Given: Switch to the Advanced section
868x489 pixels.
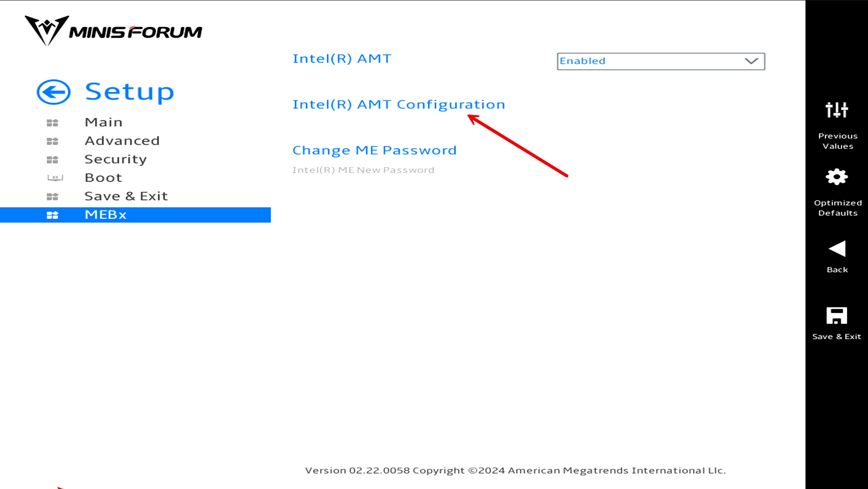Looking at the screenshot, I should pos(122,140).
